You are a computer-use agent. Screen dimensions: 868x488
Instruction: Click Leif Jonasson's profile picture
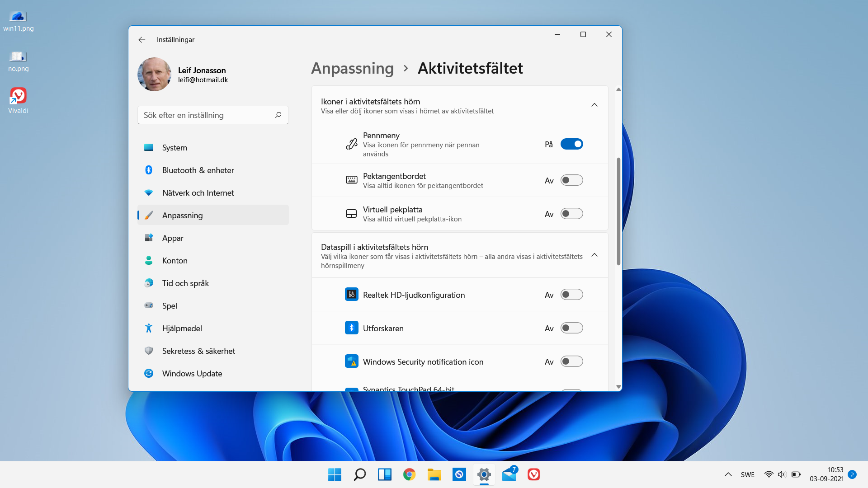pos(154,74)
